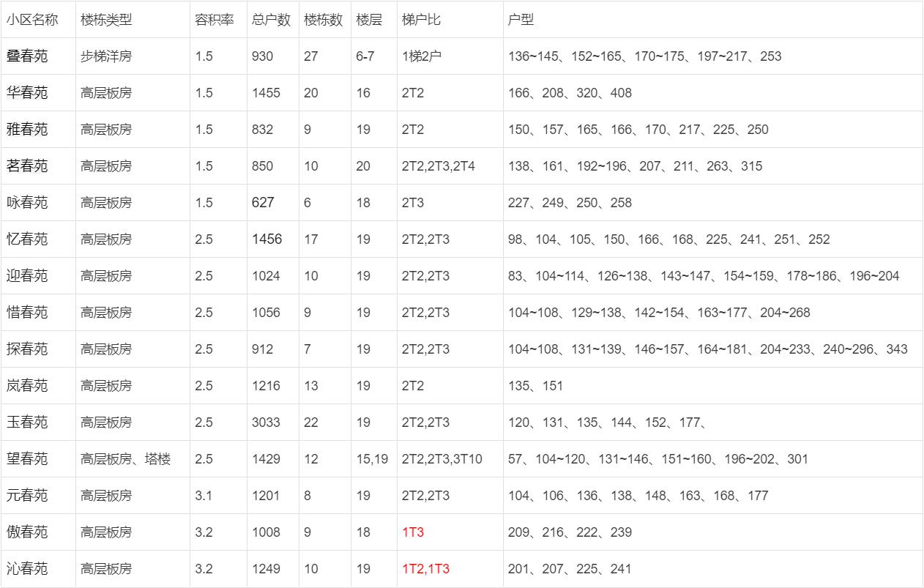Click the red 1T3 cell for 傲春苑
Viewport: 924px width, 588px height.
coord(413,532)
